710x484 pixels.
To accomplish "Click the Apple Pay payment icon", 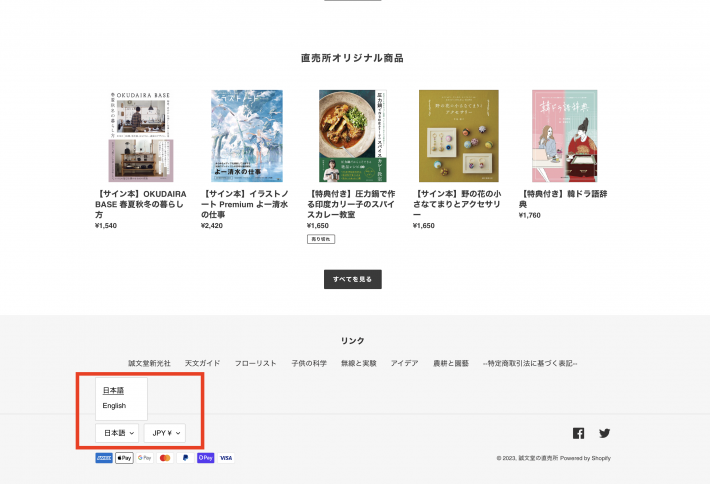I will (125, 458).
